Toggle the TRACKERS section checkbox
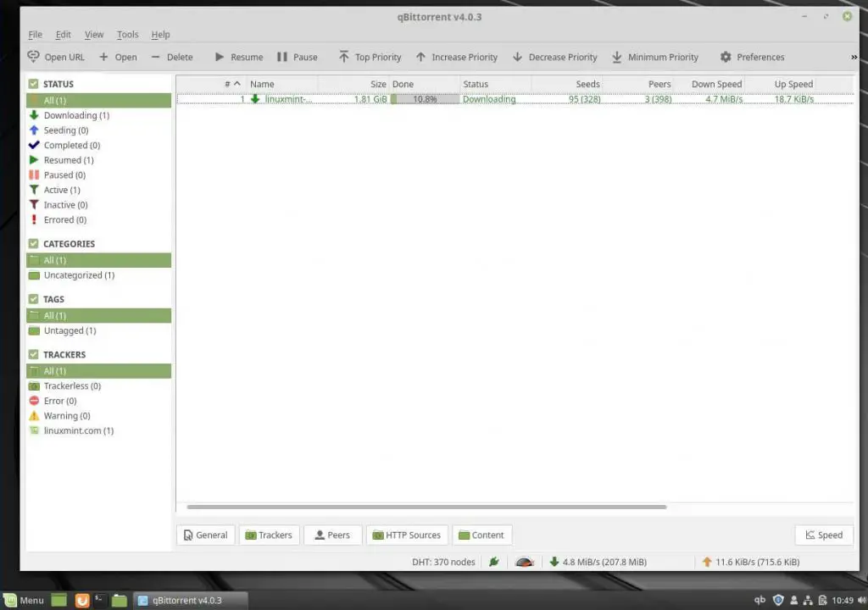This screenshot has width=868, height=610. tap(34, 354)
